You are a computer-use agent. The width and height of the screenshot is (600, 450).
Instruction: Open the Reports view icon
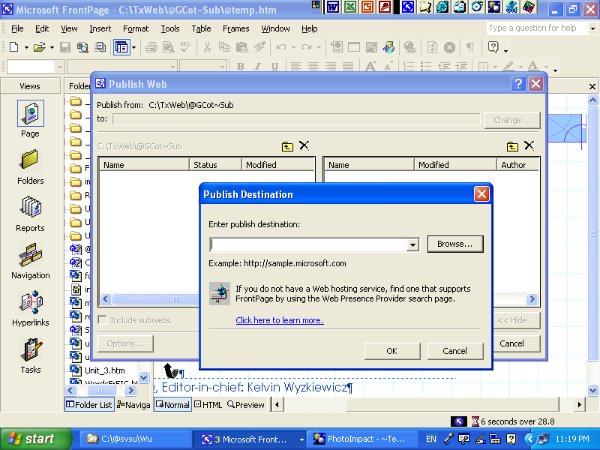30,211
